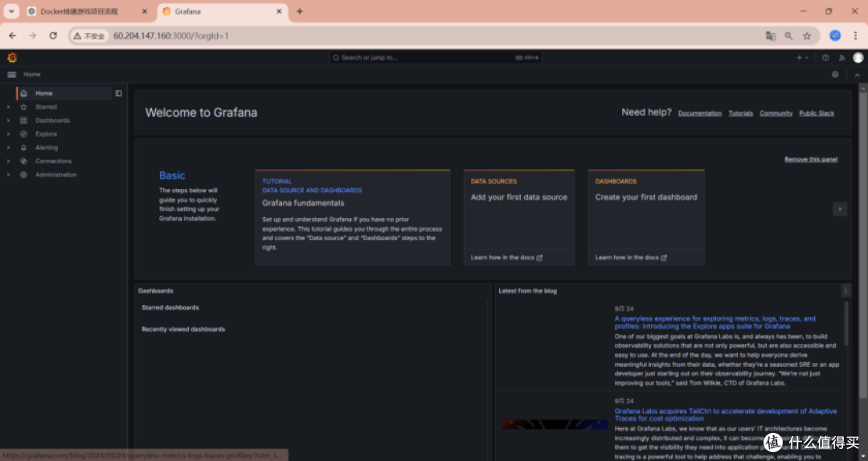
Task: Expand the Connections sidebar section
Action: (8, 161)
